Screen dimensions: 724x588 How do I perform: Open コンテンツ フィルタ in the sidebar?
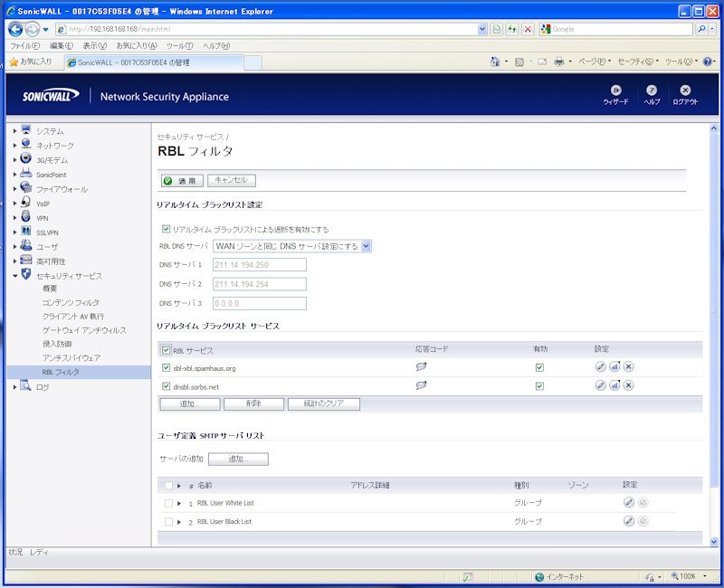tap(71, 302)
